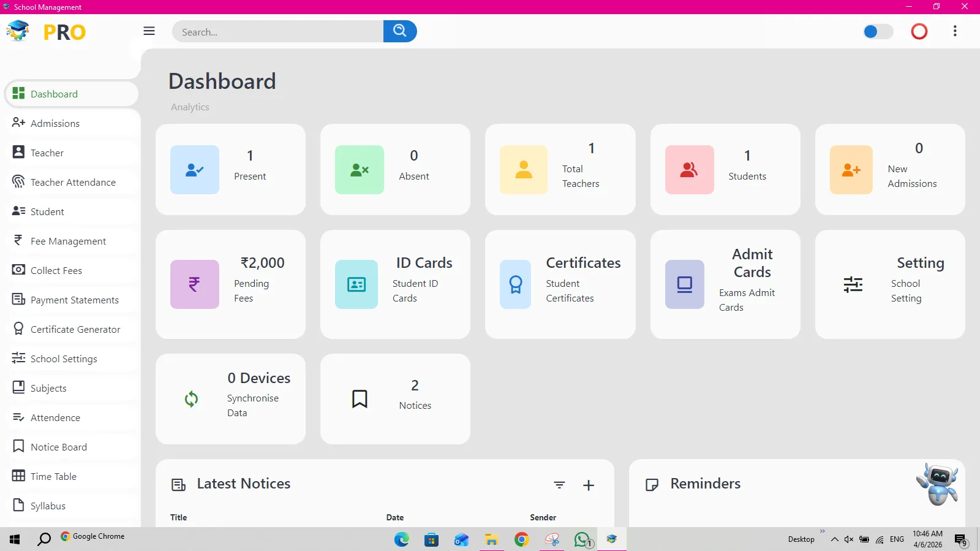The width and height of the screenshot is (980, 551).
Task: Open Fee Management section
Action: point(72,241)
